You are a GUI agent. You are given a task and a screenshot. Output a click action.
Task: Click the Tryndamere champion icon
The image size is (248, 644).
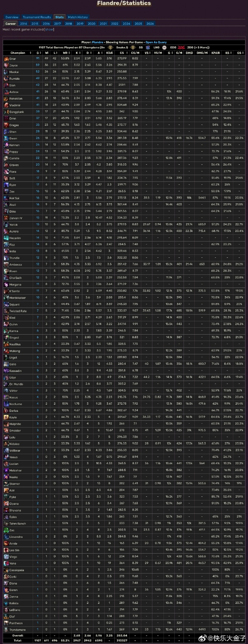click(x=6, y=630)
